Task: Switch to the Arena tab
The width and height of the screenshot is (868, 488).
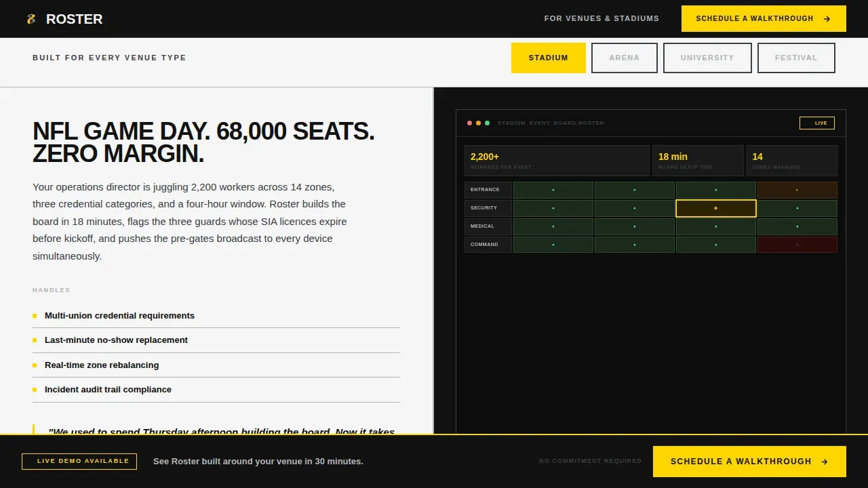Action: point(625,58)
